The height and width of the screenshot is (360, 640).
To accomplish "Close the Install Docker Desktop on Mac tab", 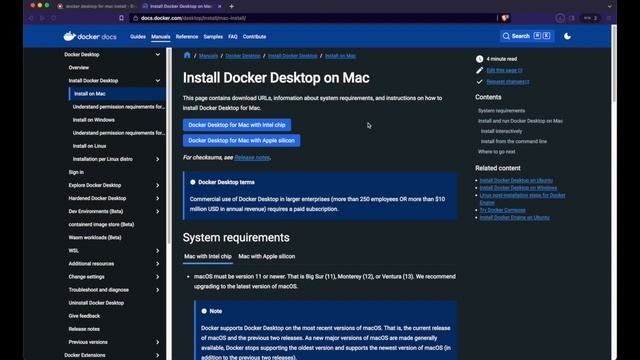I will [x=219, y=6].
